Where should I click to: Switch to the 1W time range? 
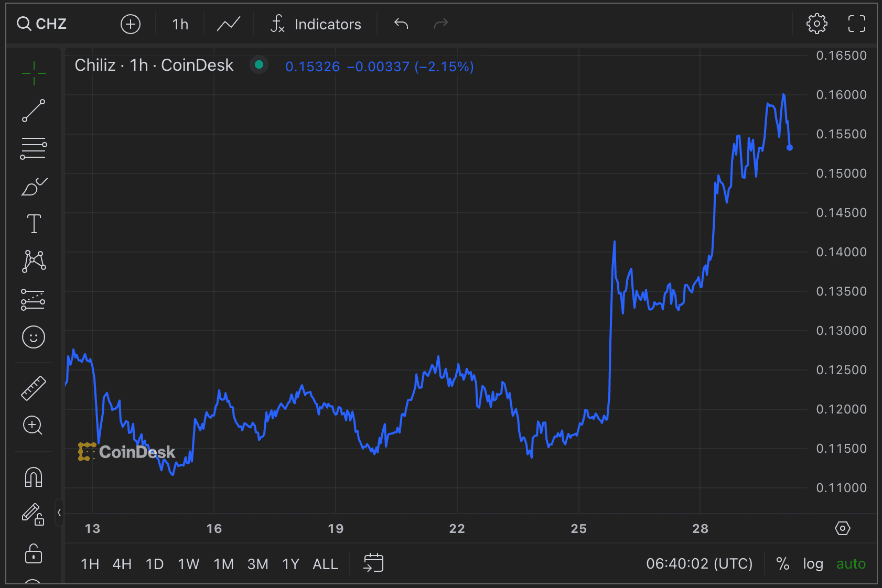click(x=188, y=564)
